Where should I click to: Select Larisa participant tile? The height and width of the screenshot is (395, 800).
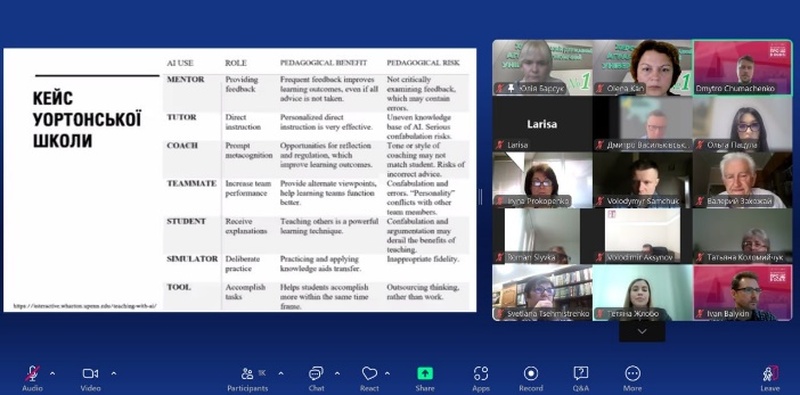coord(542,124)
